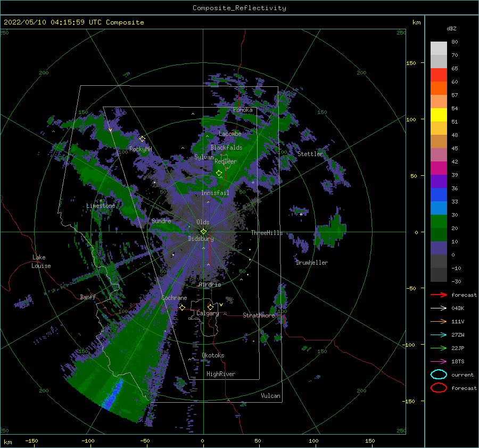The width and height of the screenshot is (479, 448).
Task: Click the HighRiver city label
Action: (x=220, y=374)
